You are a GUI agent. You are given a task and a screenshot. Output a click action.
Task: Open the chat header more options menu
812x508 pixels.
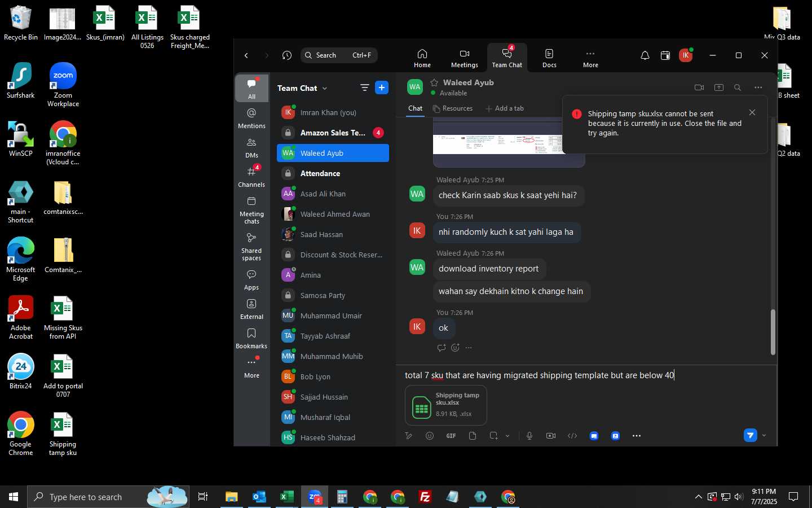click(x=758, y=87)
